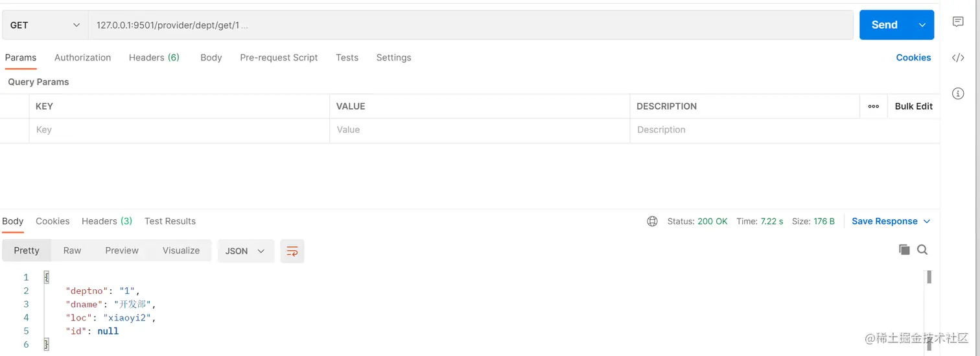
Task: Open the request info icon
Action: [958, 93]
